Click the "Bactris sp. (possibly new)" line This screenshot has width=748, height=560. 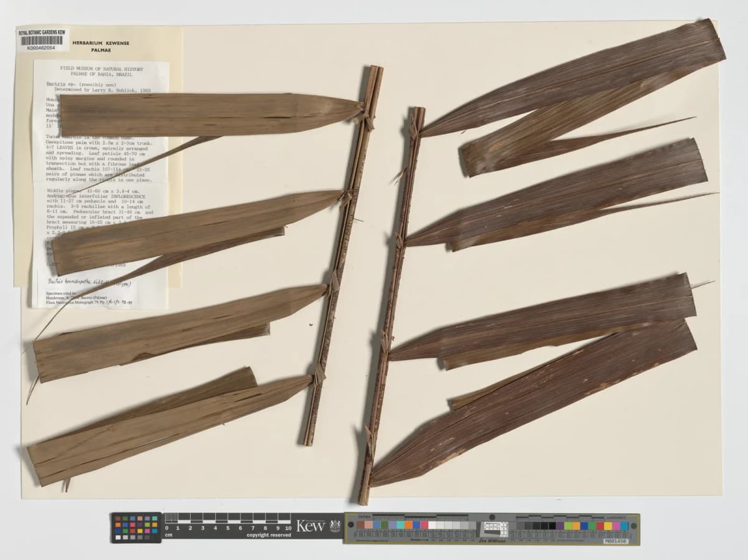coord(82,83)
